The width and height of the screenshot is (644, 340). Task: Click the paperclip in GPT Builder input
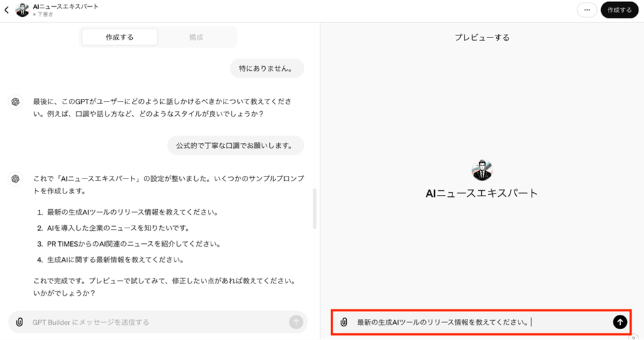point(20,322)
